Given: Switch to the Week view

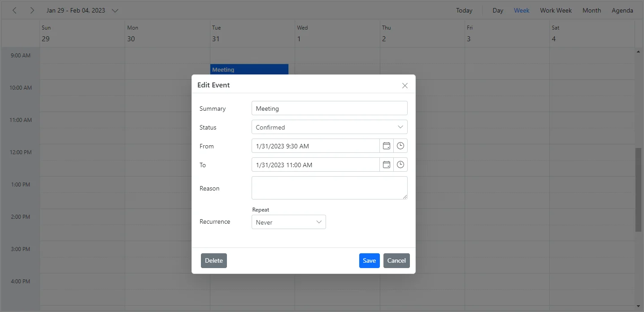Looking at the screenshot, I should point(522,10).
